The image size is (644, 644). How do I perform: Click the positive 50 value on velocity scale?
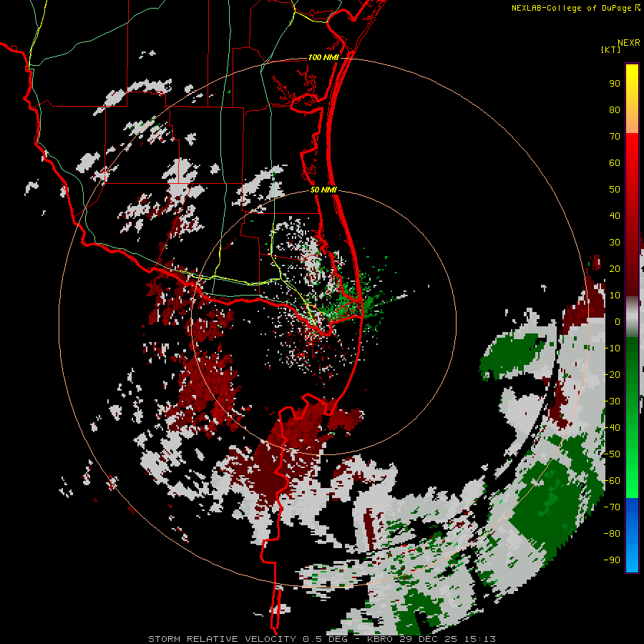(615, 190)
